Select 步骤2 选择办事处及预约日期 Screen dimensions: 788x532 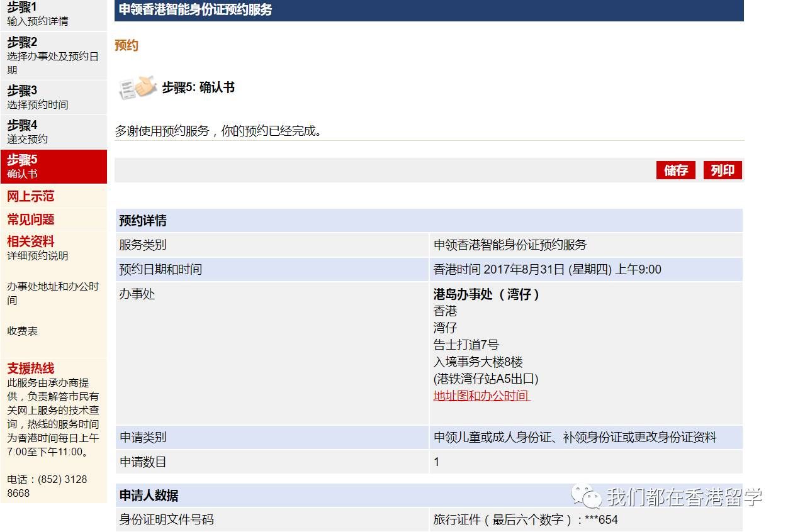point(53,56)
